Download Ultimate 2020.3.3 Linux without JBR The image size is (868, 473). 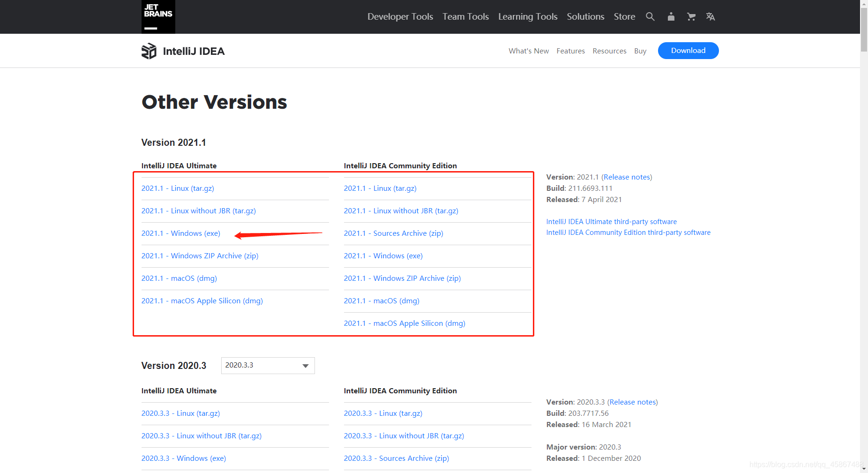coord(202,435)
